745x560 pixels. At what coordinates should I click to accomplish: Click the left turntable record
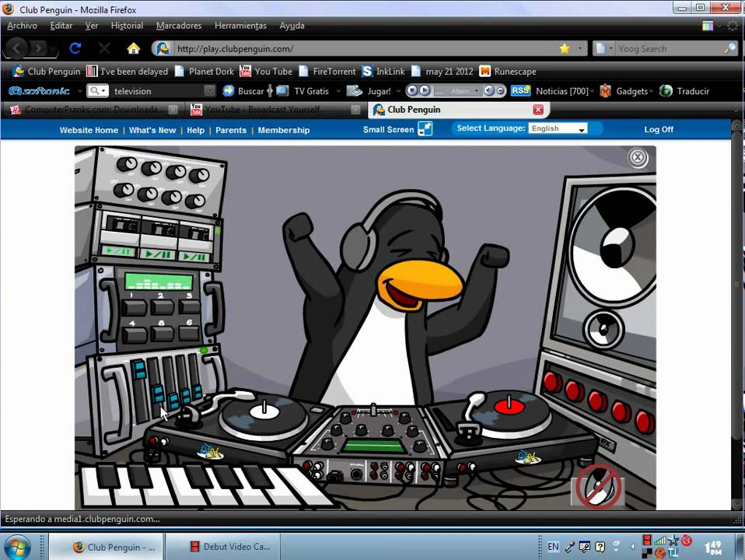[264, 415]
